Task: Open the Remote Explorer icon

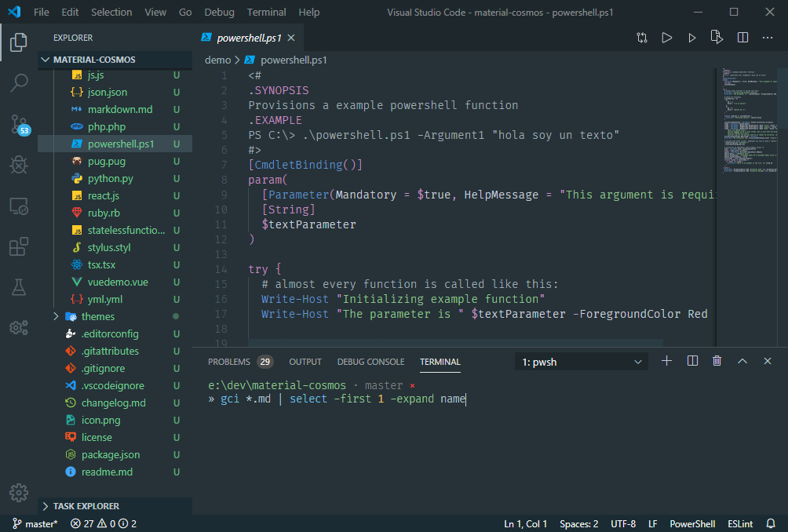Action: 19,206
